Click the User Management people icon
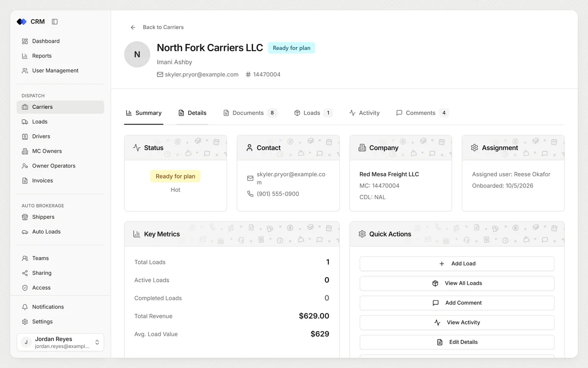 [x=25, y=71]
